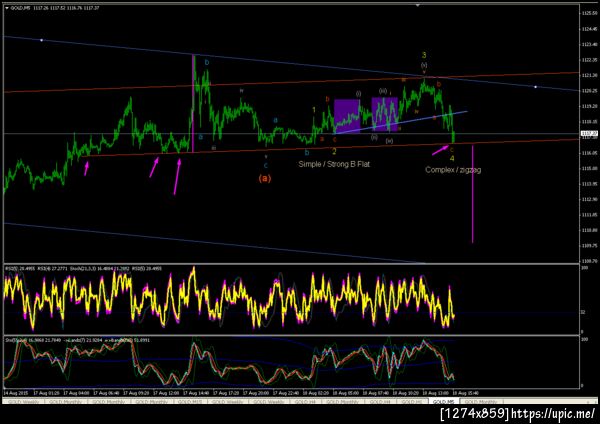Select the 'Complex / zigzag' text label
600x424 pixels.
[453, 170]
